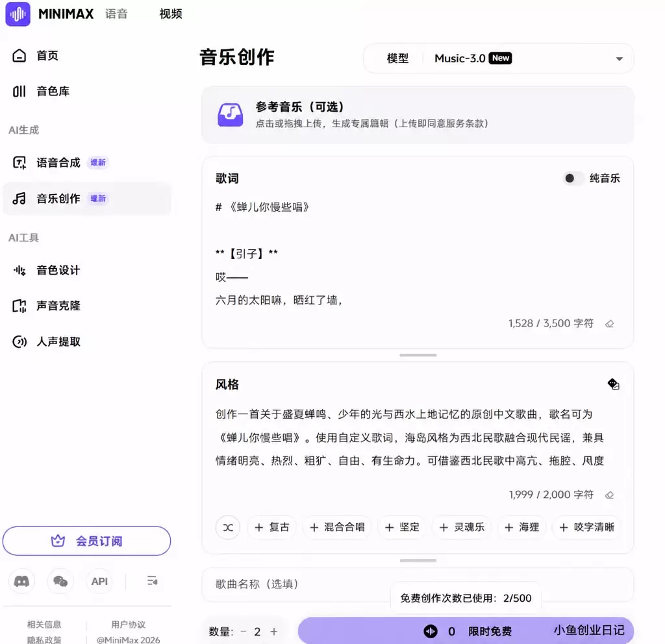Click the 1,528 / 3,500 字符 counter

tap(551, 324)
